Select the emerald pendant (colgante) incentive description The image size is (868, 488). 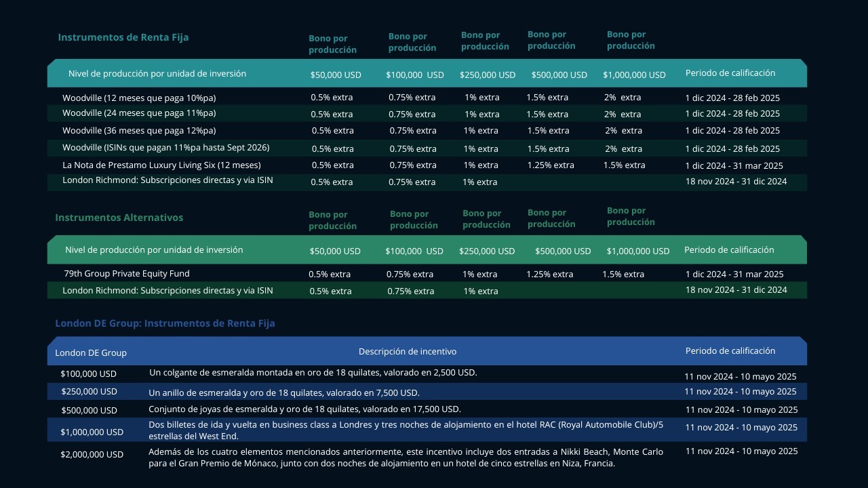[313, 373]
